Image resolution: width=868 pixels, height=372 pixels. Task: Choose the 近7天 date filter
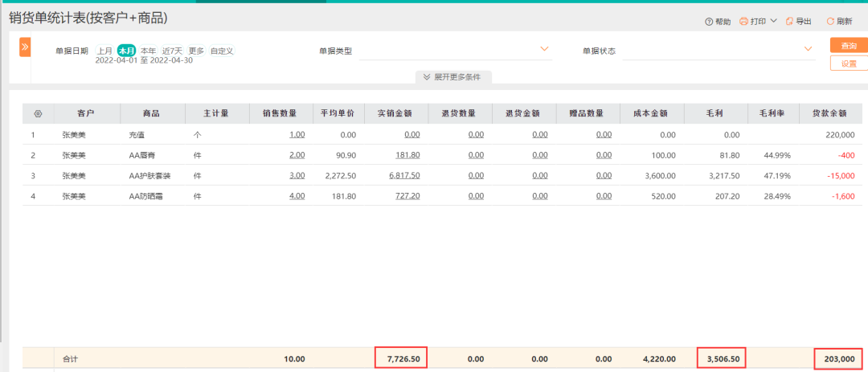(x=173, y=51)
